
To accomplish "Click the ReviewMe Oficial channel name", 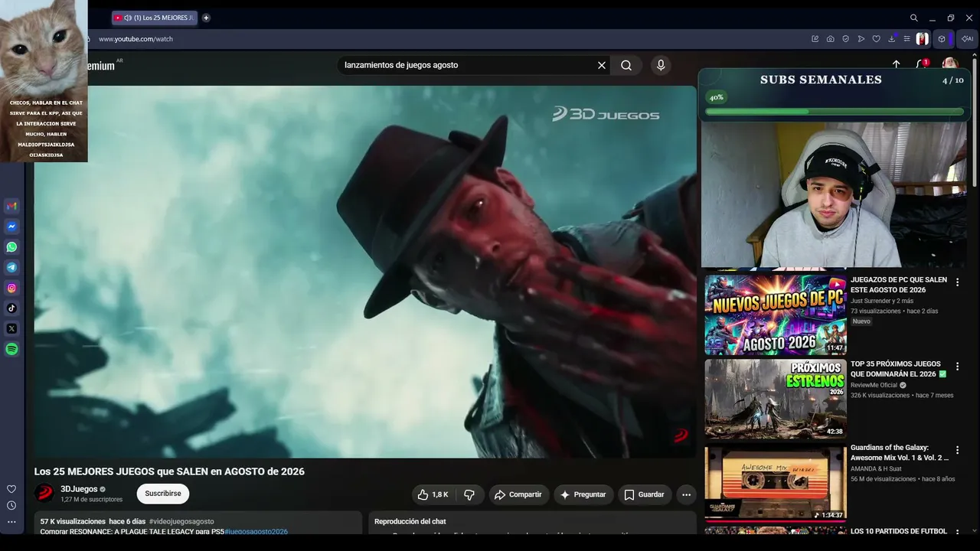I will click(874, 385).
